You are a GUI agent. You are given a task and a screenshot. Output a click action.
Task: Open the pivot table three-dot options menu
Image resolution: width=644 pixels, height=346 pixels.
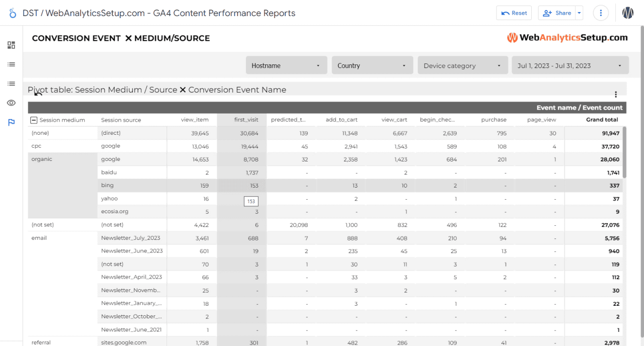click(616, 94)
